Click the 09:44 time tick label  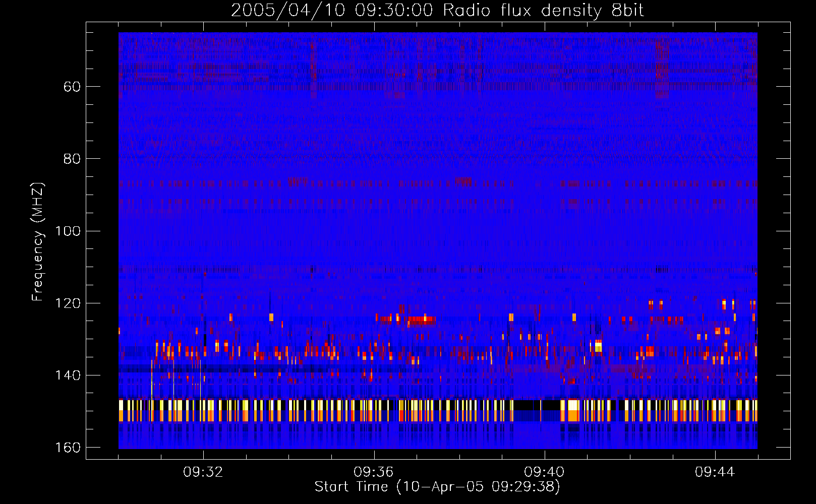pos(715,472)
